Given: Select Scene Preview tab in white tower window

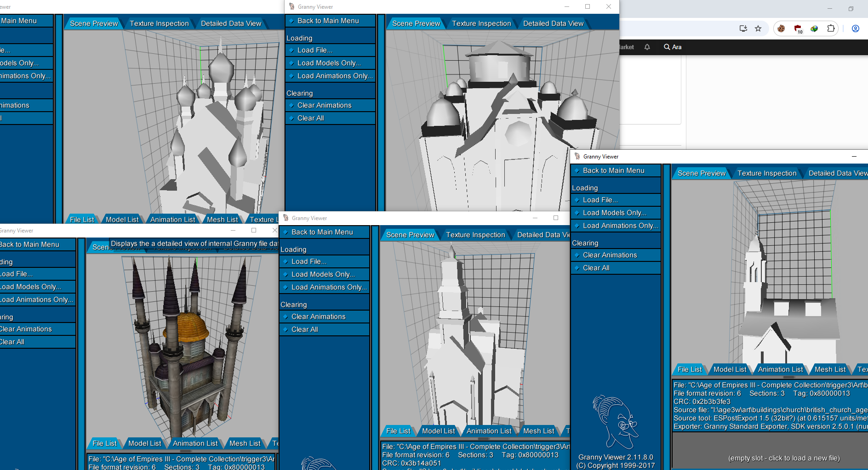Looking at the screenshot, I should (410, 235).
